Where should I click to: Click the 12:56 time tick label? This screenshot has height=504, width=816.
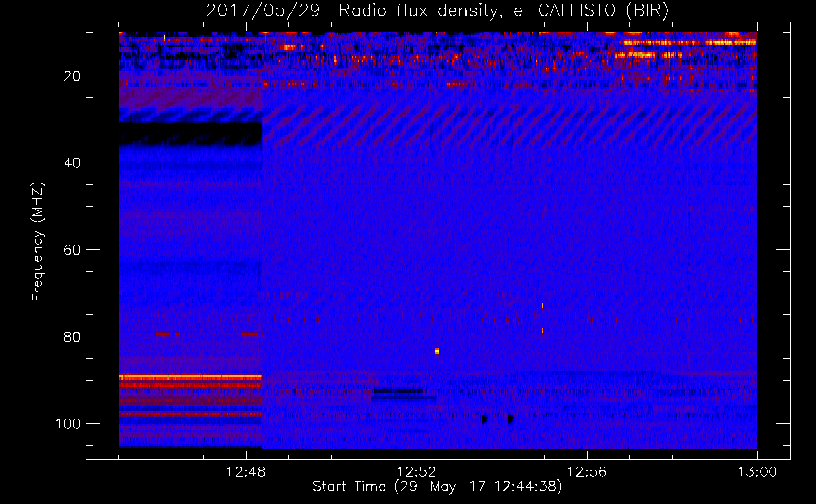pos(587,472)
